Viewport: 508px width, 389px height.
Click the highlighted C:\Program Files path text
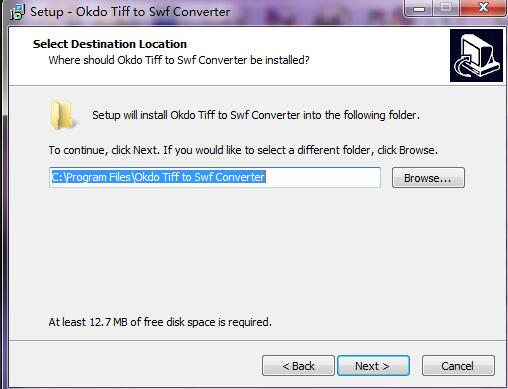159,177
